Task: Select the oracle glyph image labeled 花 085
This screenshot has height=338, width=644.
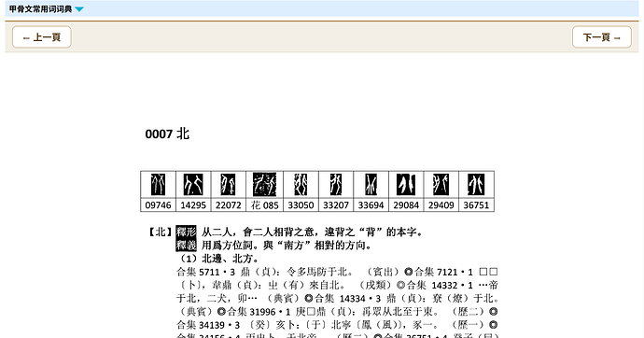Action: (x=264, y=184)
